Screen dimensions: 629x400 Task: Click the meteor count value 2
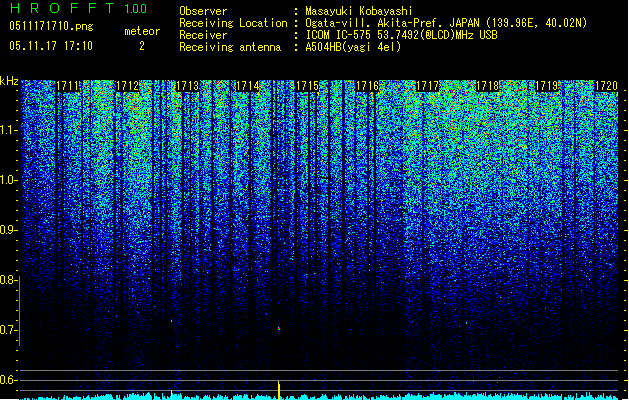point(142,46)
